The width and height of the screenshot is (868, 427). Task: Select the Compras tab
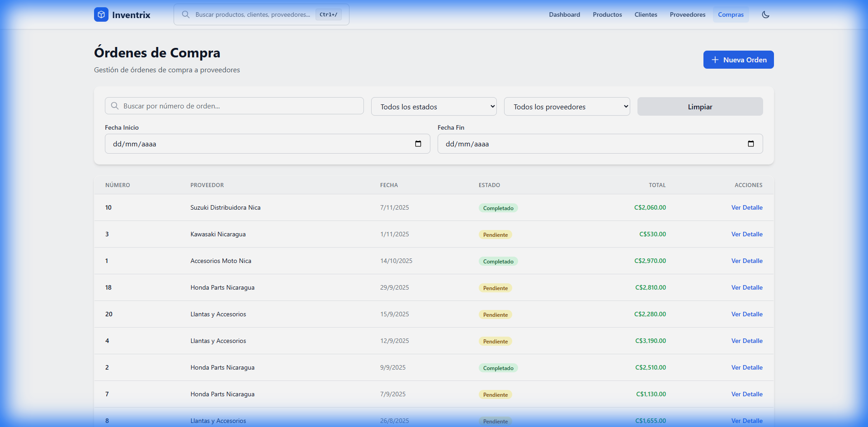731,14
